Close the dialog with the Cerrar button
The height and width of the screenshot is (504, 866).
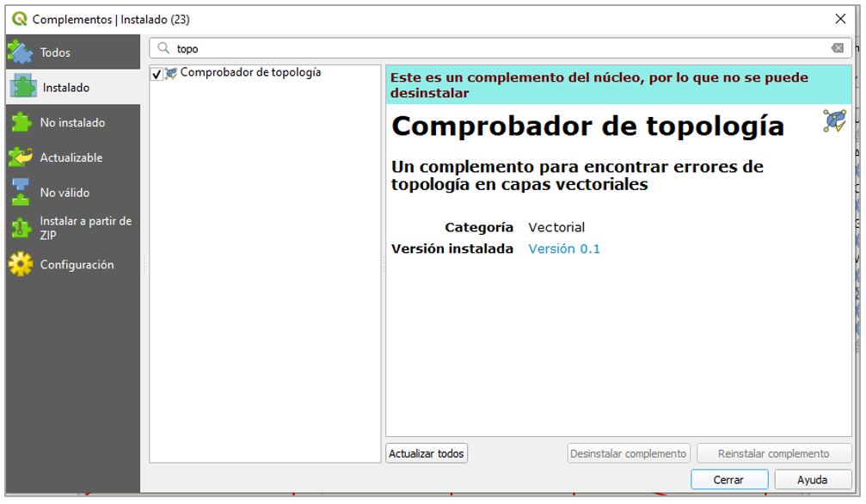click(x=729, y=480)
